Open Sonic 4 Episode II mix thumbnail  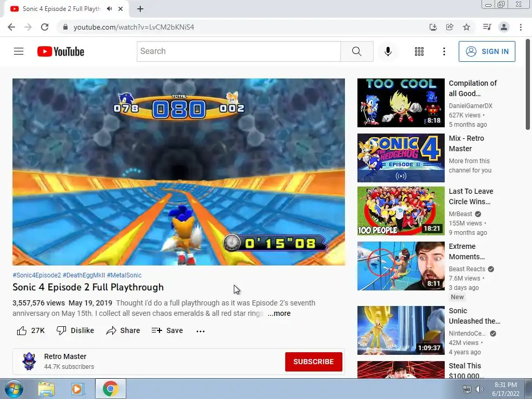(401, 158)
